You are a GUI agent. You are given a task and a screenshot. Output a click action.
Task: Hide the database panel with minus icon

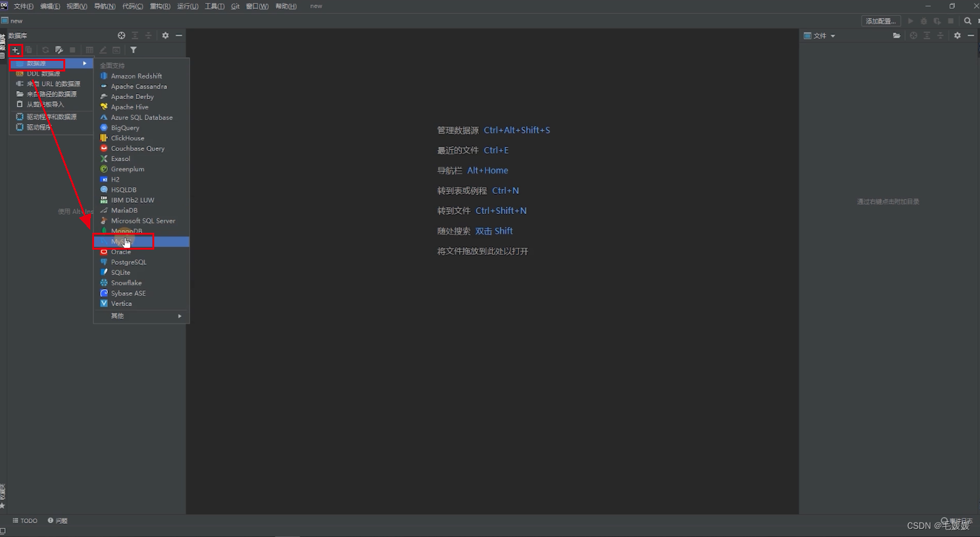pos(179,36)
